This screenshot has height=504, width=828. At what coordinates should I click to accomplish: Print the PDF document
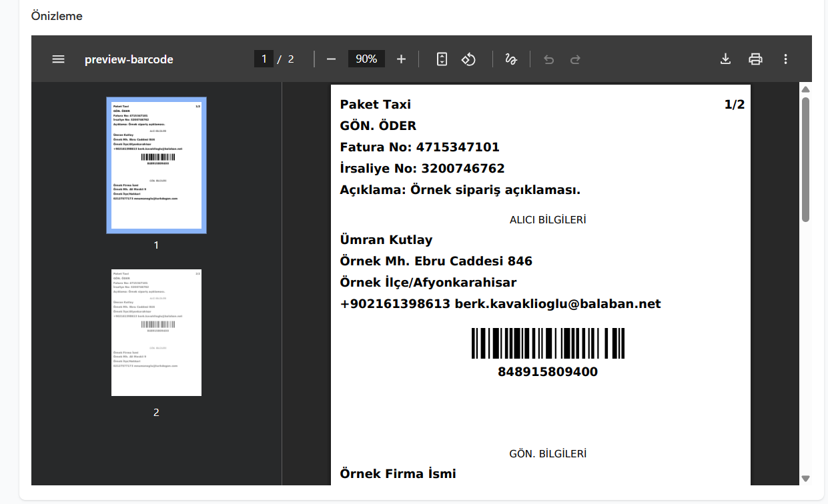click(755, 59)
